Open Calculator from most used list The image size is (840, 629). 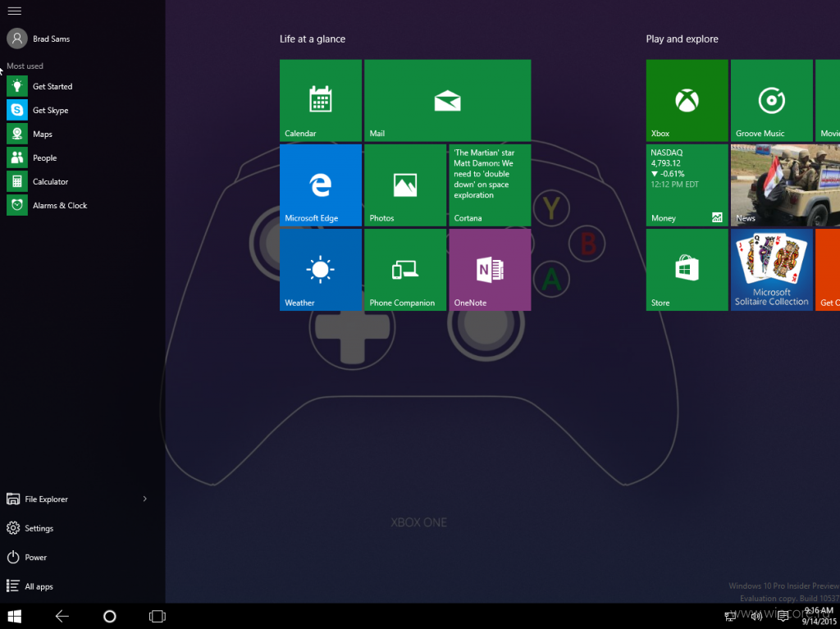click(x=38, y=181)
